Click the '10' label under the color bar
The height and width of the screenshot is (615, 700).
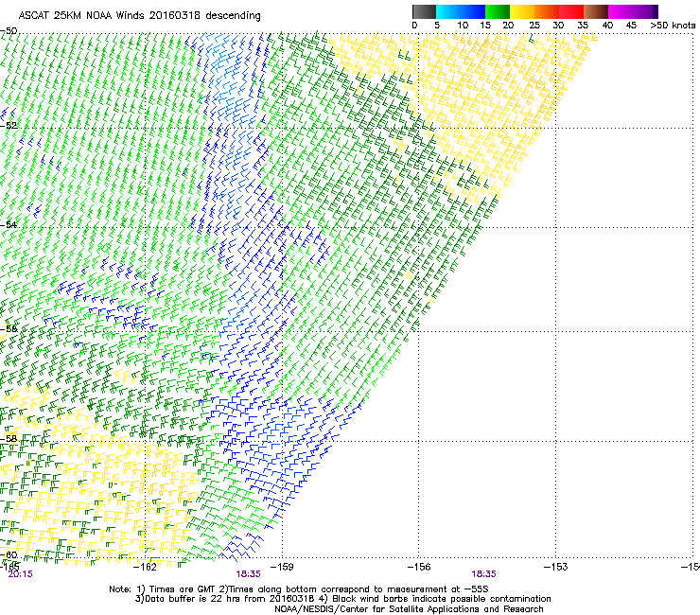click(463, 26)
